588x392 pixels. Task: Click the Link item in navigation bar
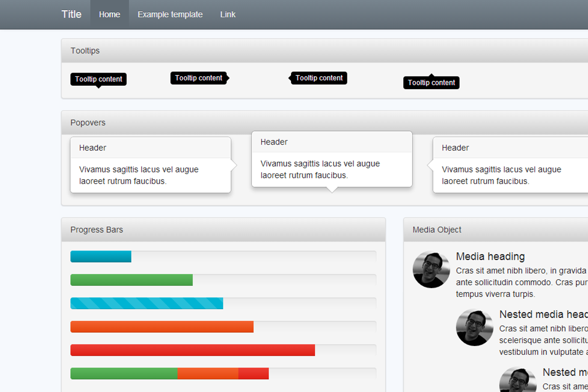[x=227, y=14]
